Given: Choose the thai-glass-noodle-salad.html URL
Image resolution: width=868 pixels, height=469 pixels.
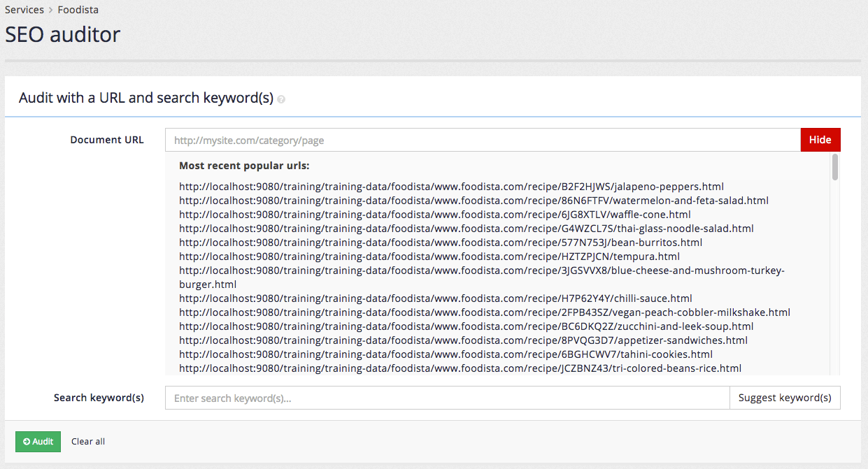Looking at the screenshot, I should click(x=466, y=228).
